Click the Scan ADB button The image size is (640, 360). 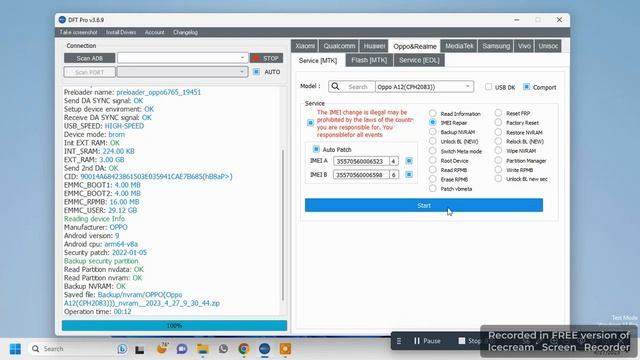pyautogui.click(x=89, y=58)
